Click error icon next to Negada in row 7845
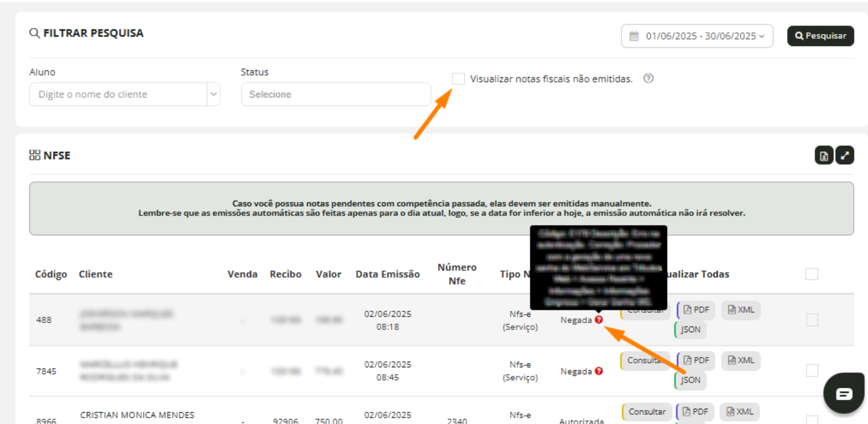Screen dimensions: 868x424 point(599,371)
